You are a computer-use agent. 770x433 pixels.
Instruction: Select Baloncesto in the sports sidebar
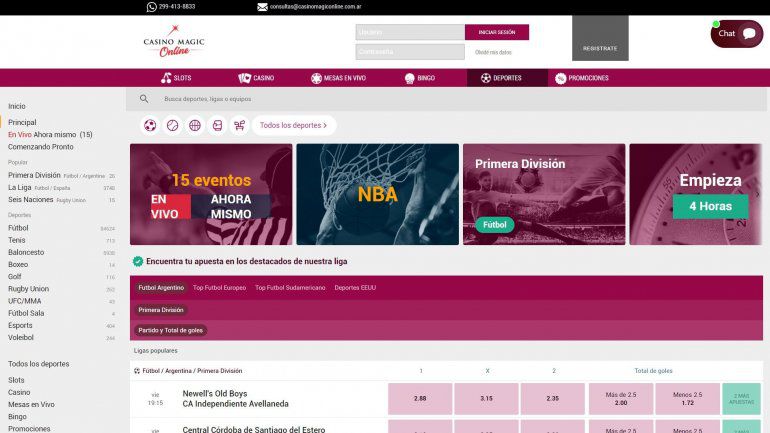[26, 252]
